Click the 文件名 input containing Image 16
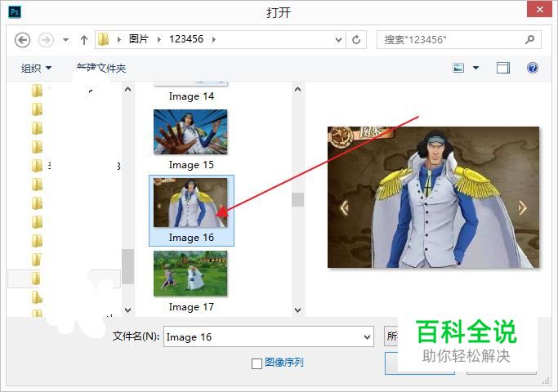The image size is (558, 392). [x=263, y=336]
